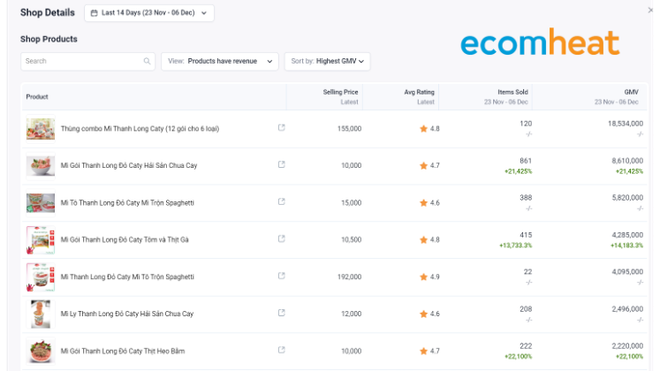Image resolution: width=660 pixels, height=371 pixels.
Task: Click the calendar icon in date range
Action: 94,13
